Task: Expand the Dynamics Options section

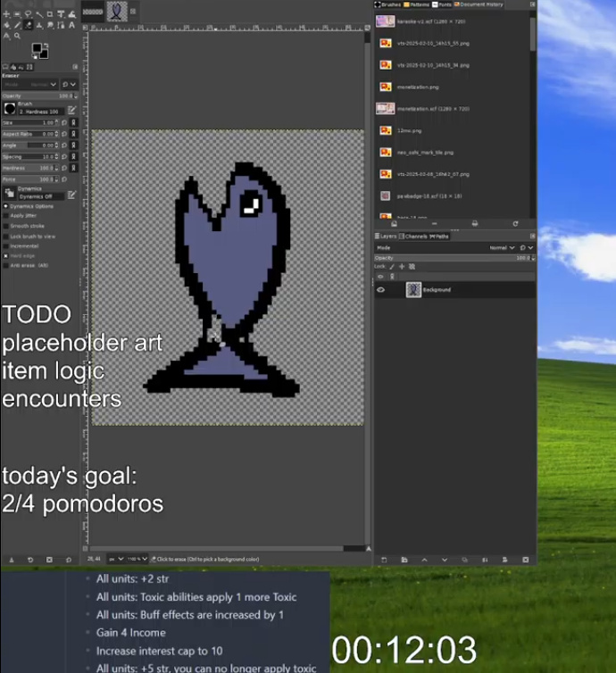Action: pos(4,206)
